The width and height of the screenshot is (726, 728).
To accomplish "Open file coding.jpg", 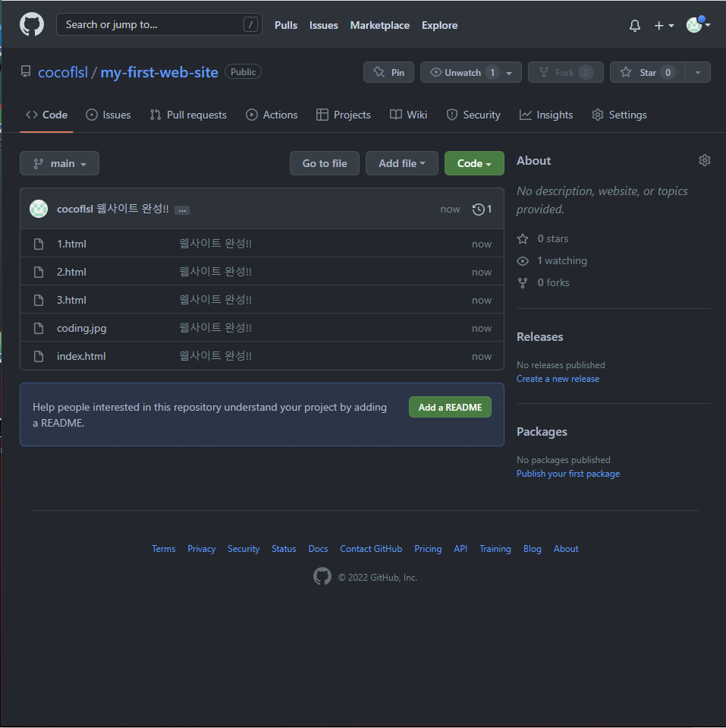I will (x=82, y=328).
